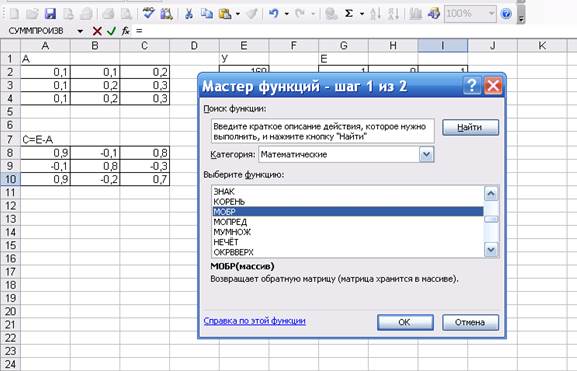Click the Print Preview icon

[125, 14]
